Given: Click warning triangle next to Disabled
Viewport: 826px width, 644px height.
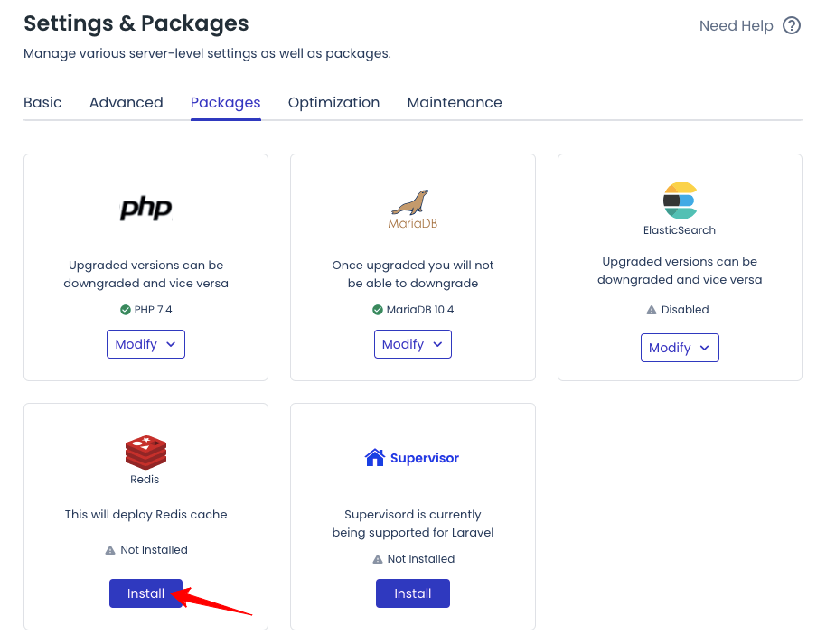Looking at the screenshot, I should pos(652,310).
